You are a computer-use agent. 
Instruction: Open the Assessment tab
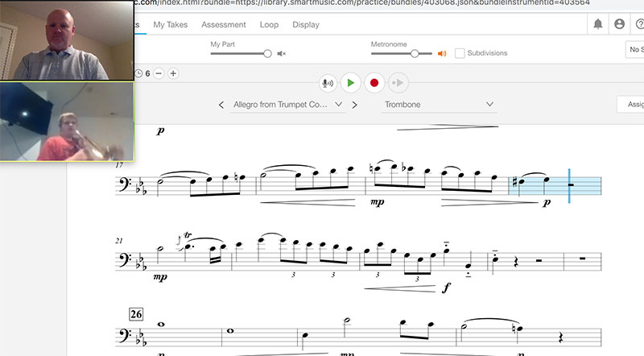click(224, 25)
